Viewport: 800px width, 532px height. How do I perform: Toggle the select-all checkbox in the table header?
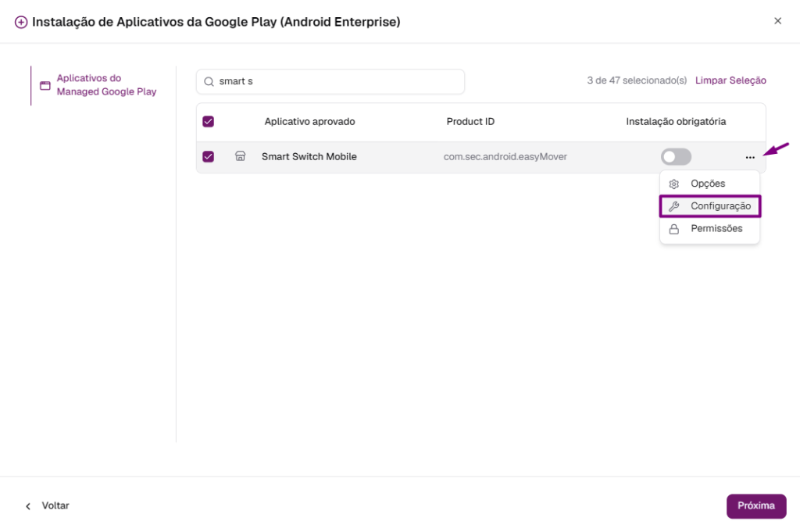click(x=208, y=121)
